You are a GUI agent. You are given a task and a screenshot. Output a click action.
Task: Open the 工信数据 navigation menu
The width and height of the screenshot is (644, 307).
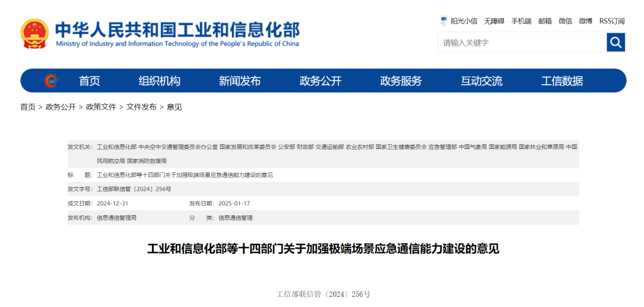coord(562,81)
